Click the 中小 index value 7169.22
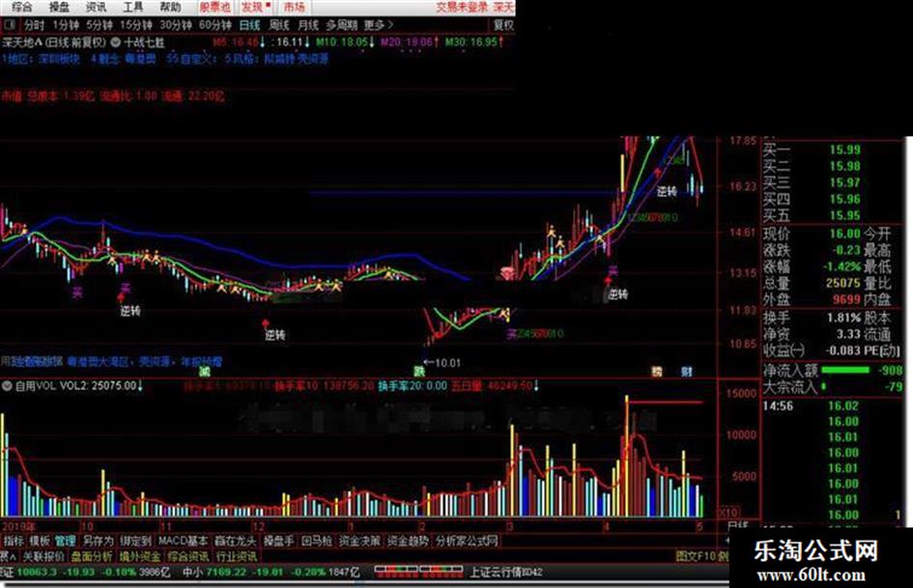 tap(225, 573)
